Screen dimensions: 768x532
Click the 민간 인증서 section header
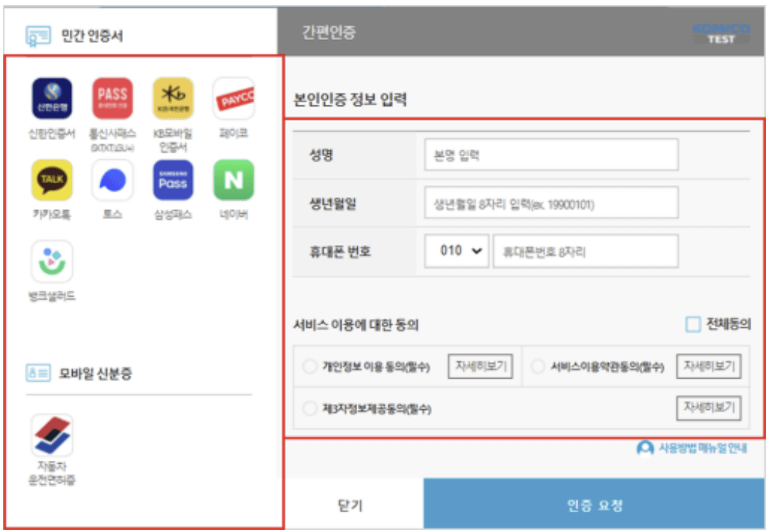click(x=75, y=34)
